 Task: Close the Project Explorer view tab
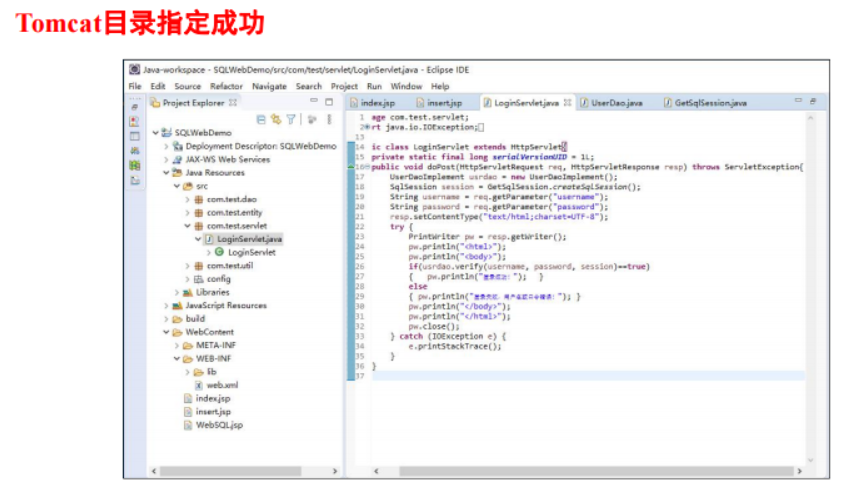tap(233, 102)
